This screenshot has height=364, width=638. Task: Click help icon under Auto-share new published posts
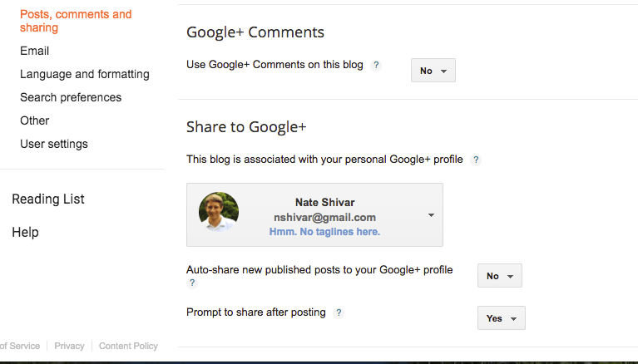[192, 283]
